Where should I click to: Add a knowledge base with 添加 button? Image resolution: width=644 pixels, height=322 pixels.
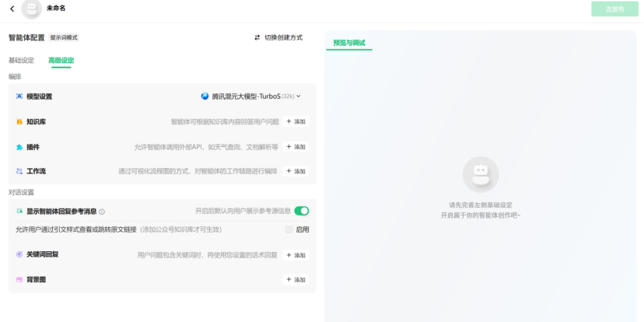[x=296, y=122]
